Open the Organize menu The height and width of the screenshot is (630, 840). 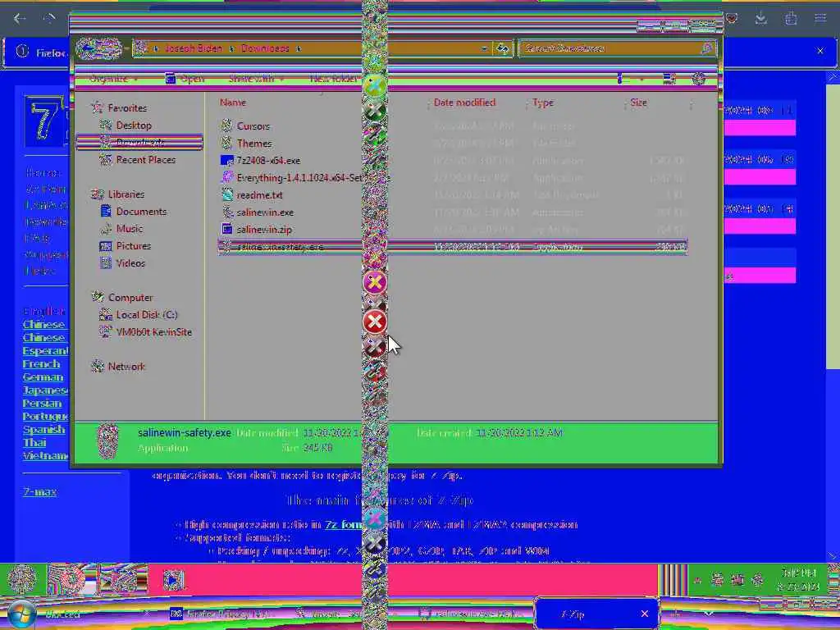pyautogui.click(x=113, y=79)
